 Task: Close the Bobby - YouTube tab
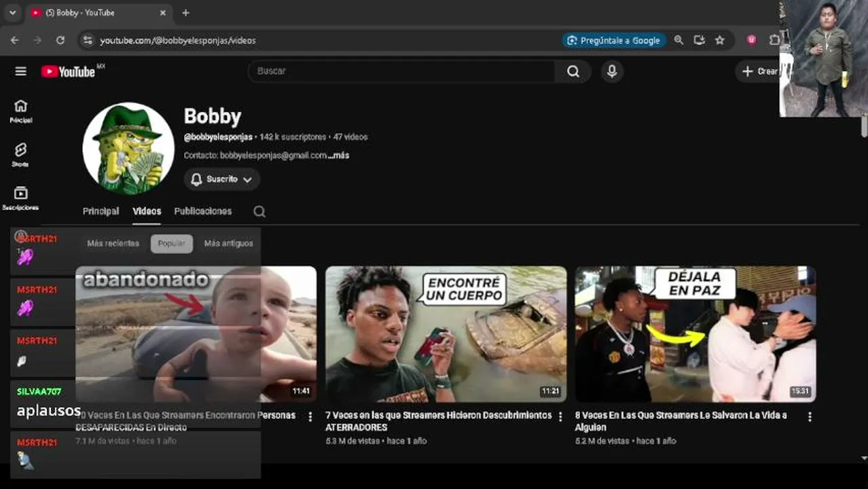click(x=163, y=12)
